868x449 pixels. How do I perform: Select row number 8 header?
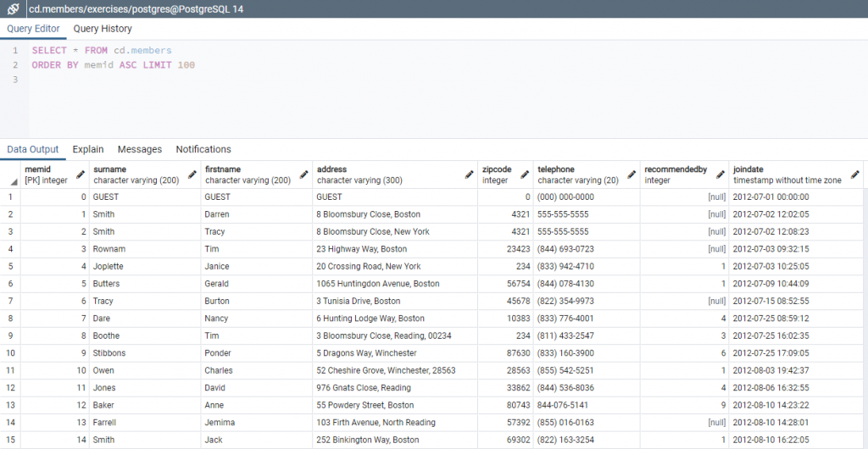10,319
